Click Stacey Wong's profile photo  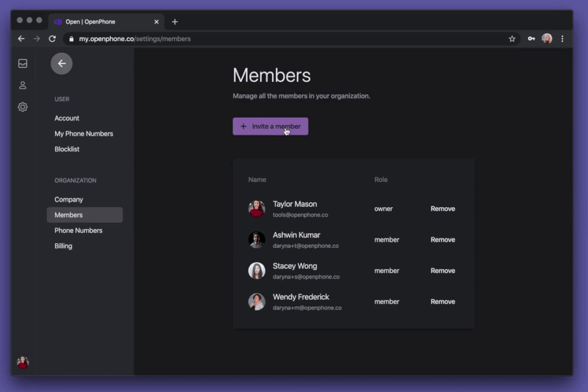tap(257, 271)
